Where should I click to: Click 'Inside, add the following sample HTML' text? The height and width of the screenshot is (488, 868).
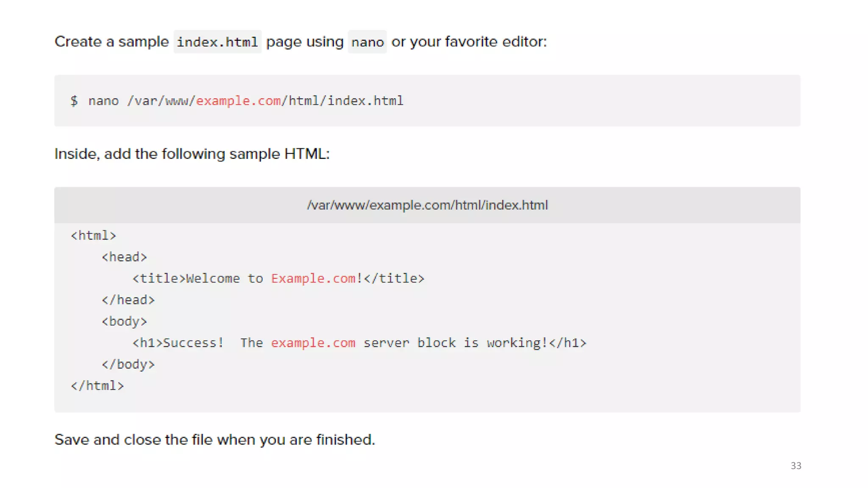(x=192, y=154)
